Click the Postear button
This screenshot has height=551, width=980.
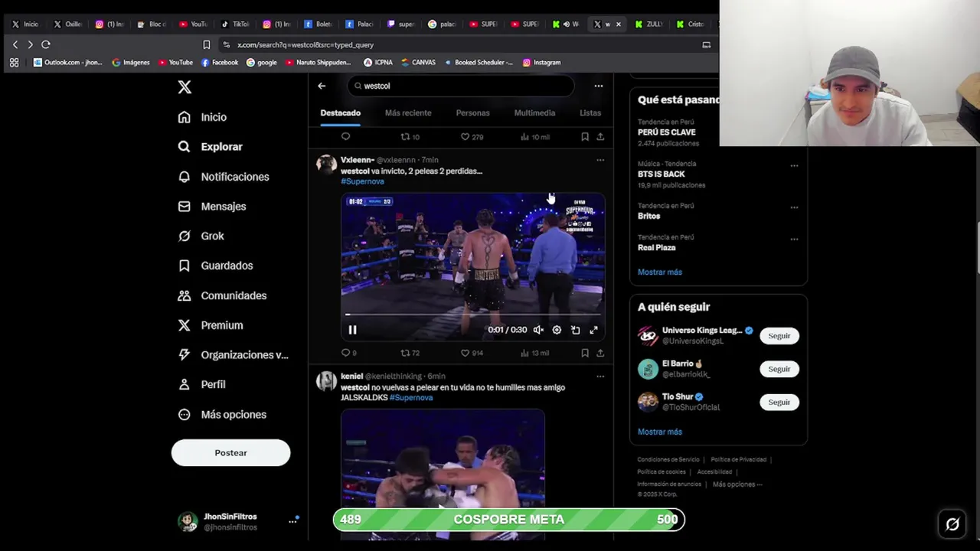pos(230,453)
